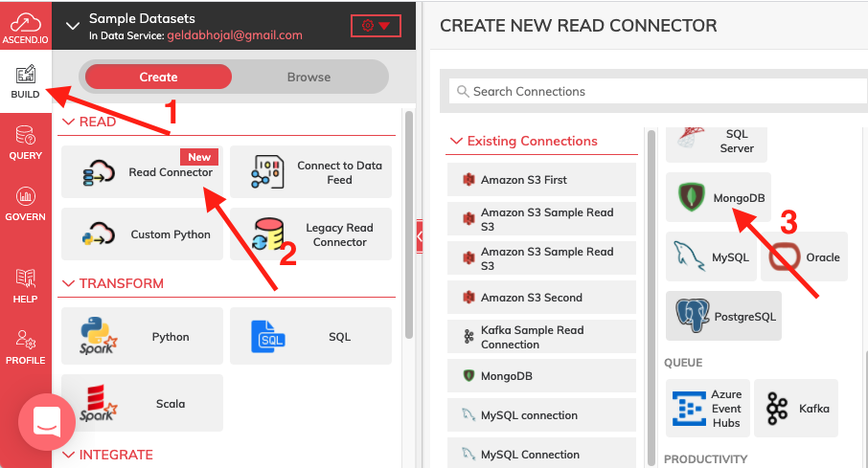This screenshot has height=468, width=868.
Task: Open the PROFILE sidebar section
Action: coord(26,347)
